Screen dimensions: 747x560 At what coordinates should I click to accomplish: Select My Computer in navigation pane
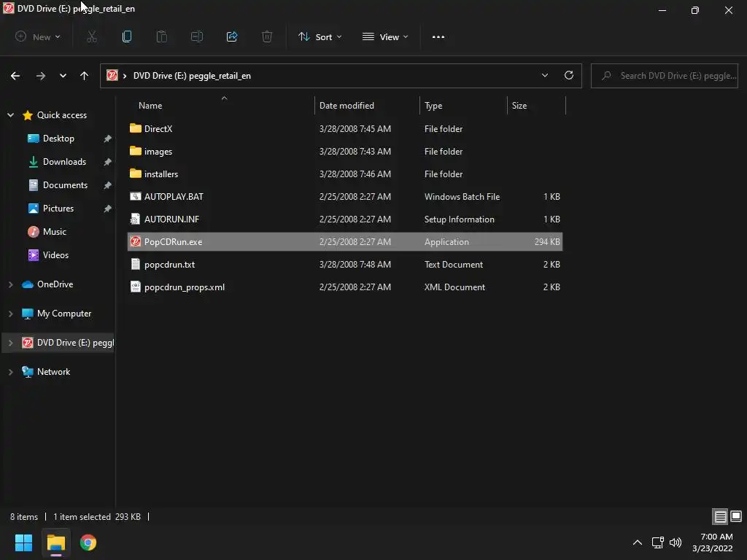click(x=64, y=314)
